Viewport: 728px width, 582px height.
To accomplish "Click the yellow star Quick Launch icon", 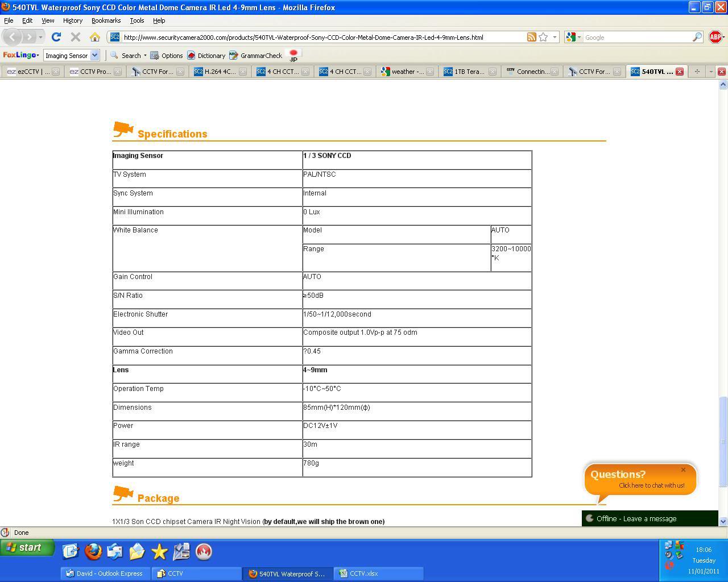I will [159, 551].
